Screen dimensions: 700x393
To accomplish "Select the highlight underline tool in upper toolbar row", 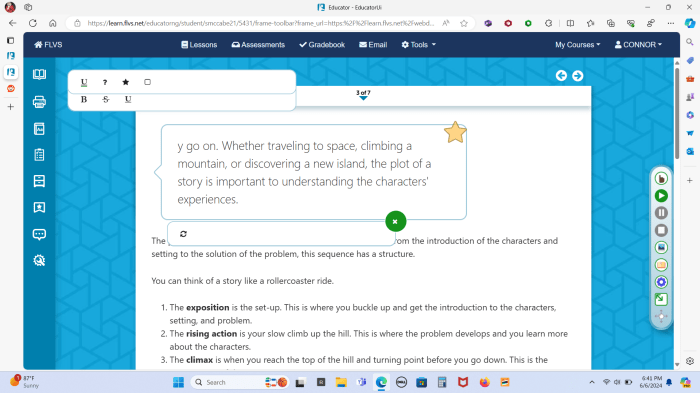I will tap(84, 82).
